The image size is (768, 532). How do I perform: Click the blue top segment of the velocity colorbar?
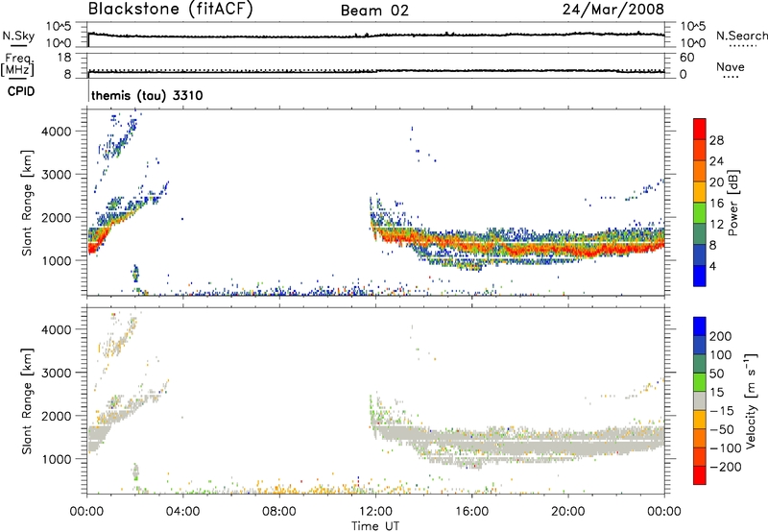[x=700, y=326]
